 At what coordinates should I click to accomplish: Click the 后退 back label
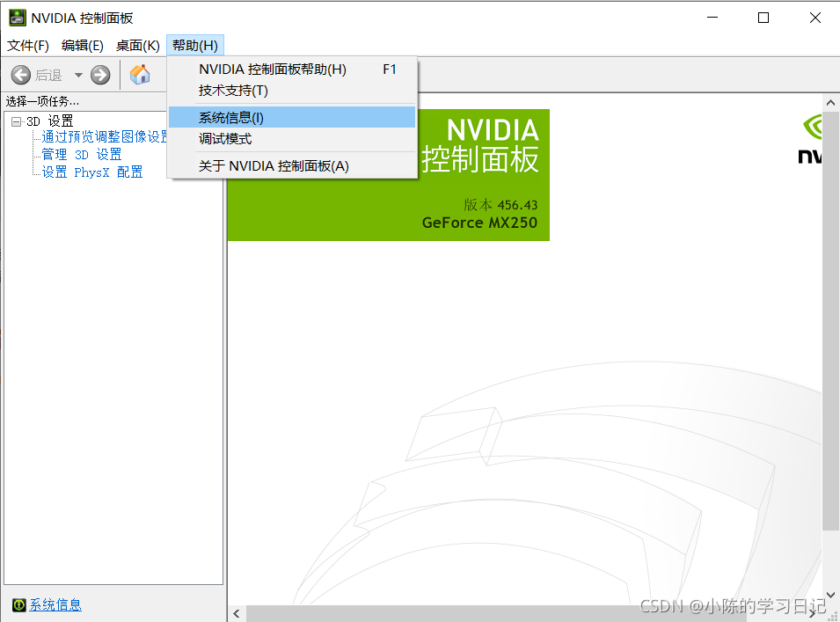tap(48, 76)
